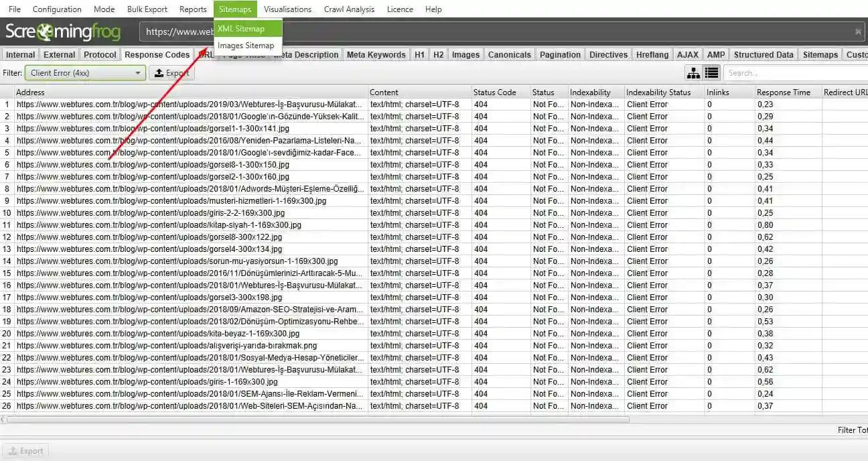Open the H1 tab
The height and width of the screenshot is (461, 868).
(x=419, y=54)
